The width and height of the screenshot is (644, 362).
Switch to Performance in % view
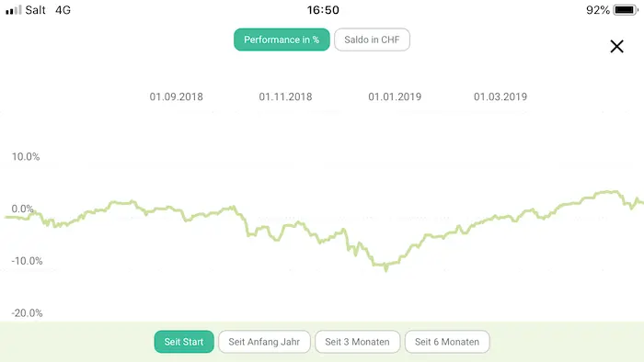(282, 40)
